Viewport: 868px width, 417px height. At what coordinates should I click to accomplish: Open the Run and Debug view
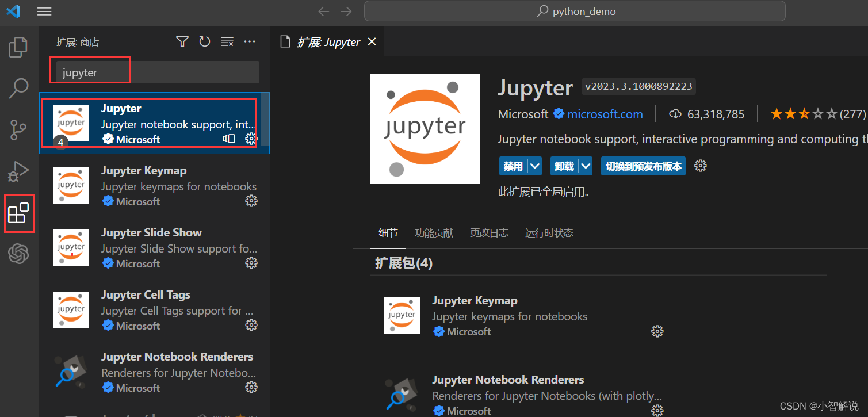point(18,171)
